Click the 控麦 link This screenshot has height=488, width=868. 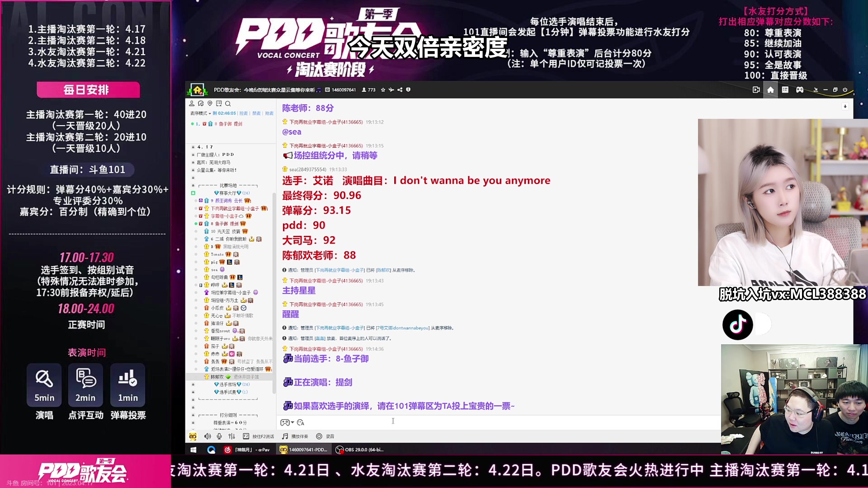(243, 113)
